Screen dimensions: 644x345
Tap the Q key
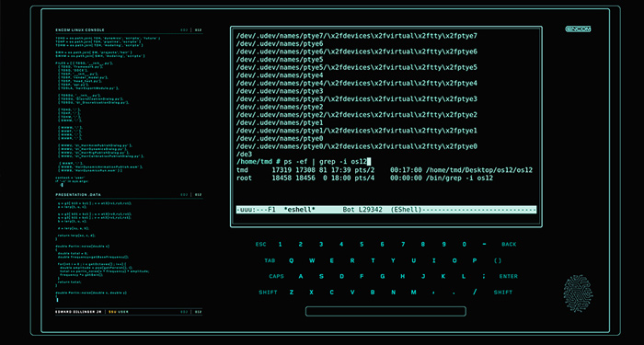292,260
